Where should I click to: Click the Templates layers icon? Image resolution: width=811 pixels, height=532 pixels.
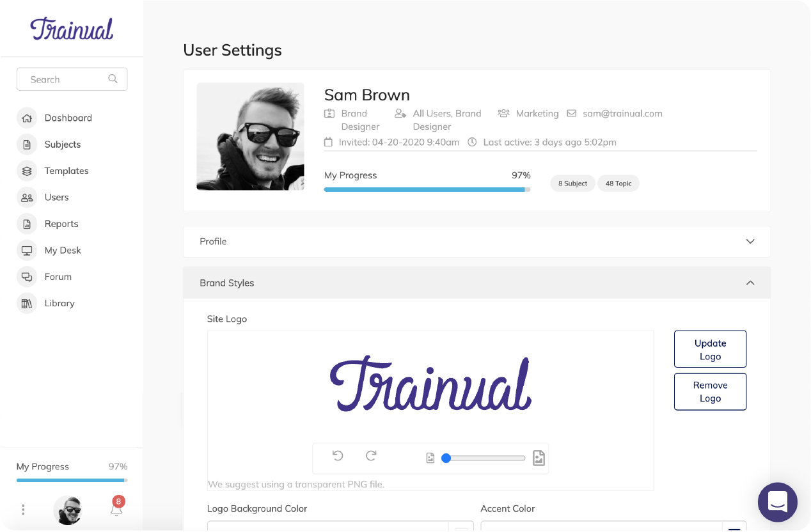pos(27,171)
